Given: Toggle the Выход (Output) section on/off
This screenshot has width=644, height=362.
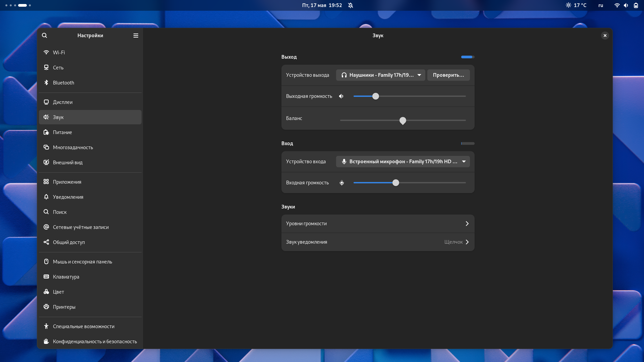Looking at the screenshot, I should point(468,57).
